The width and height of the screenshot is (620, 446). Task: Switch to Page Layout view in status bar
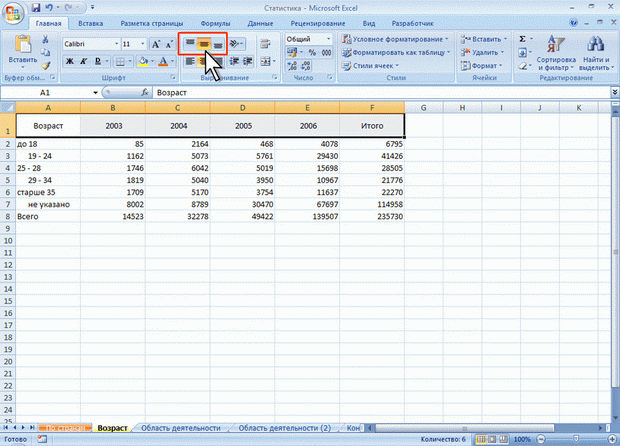492,439
